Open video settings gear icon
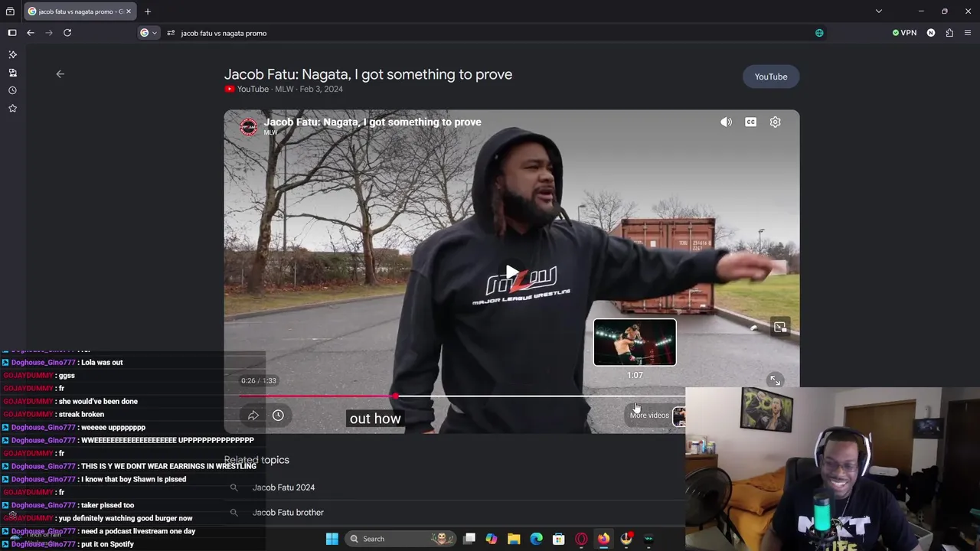The height and width of the screenshot is (551, 980). (x=776, y=122)
